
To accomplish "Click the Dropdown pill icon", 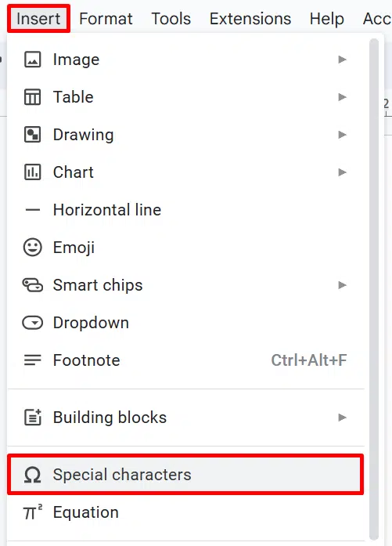I will pyautogui.click(x=32, y=323).
